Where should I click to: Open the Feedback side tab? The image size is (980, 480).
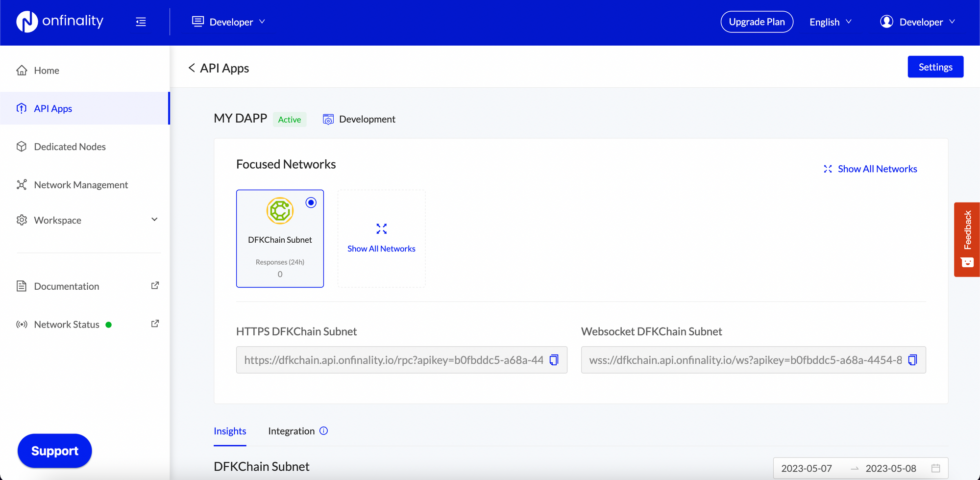(967, 239)
